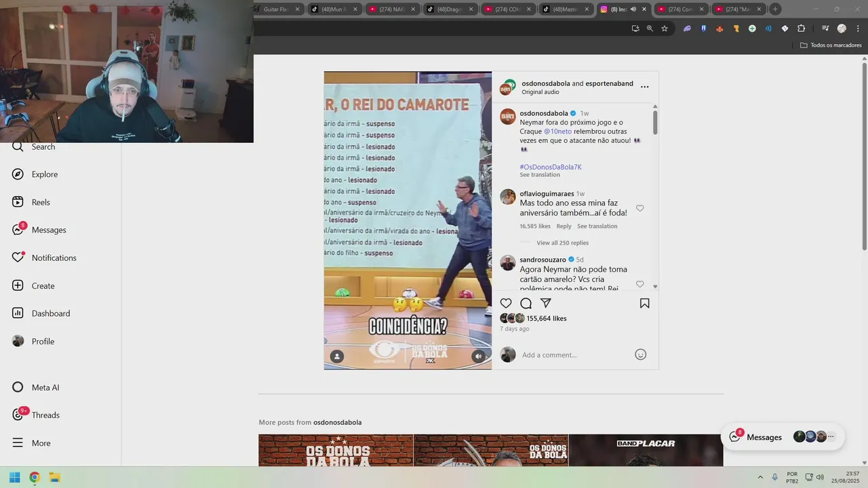Viewport: 868px width, 488px height.
Task: Click the zoom magnifier in address bar
Action: point(650,28)
